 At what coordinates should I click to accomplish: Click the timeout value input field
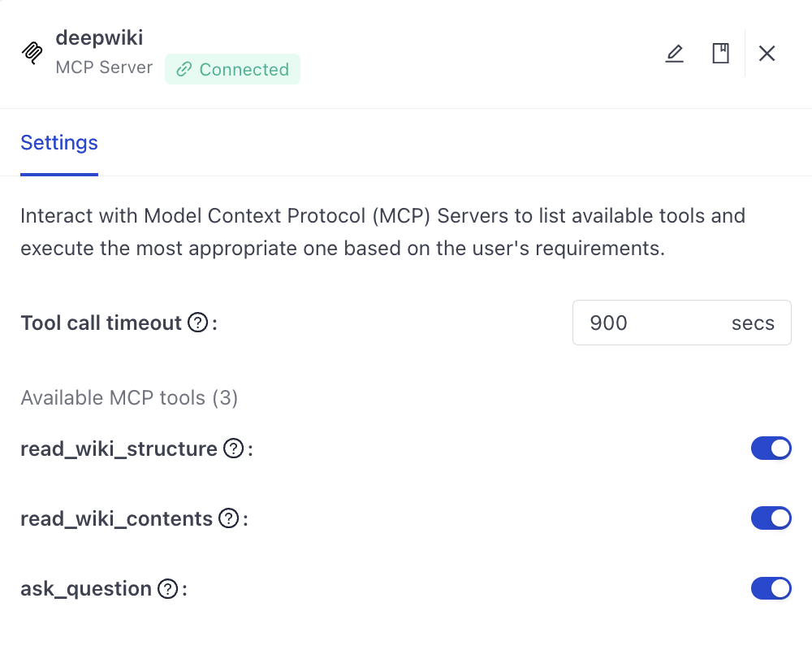pyautogui.click(x=641, y=323)
